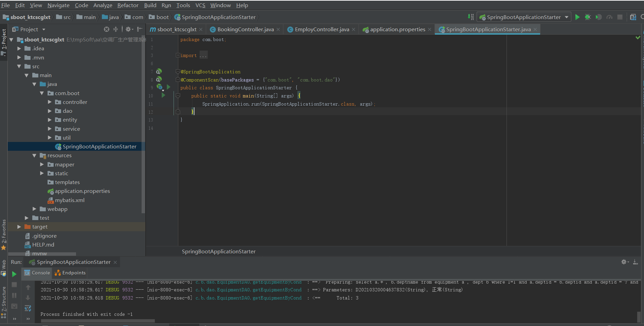Collapse all in Project panel
The image size is (644, 326).
(x=115, y=29)
